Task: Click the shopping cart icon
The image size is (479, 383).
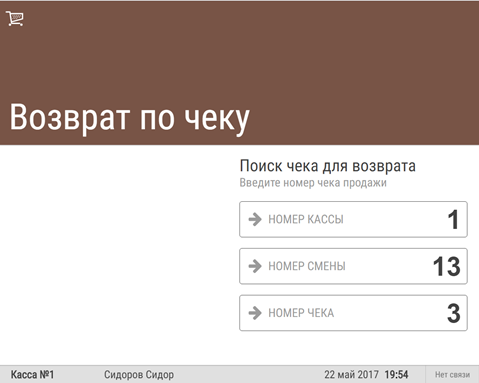Action: point(15,19)
